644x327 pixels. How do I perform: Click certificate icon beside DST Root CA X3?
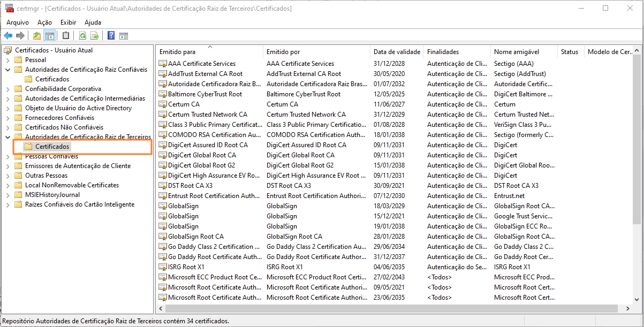click(163, 186)
